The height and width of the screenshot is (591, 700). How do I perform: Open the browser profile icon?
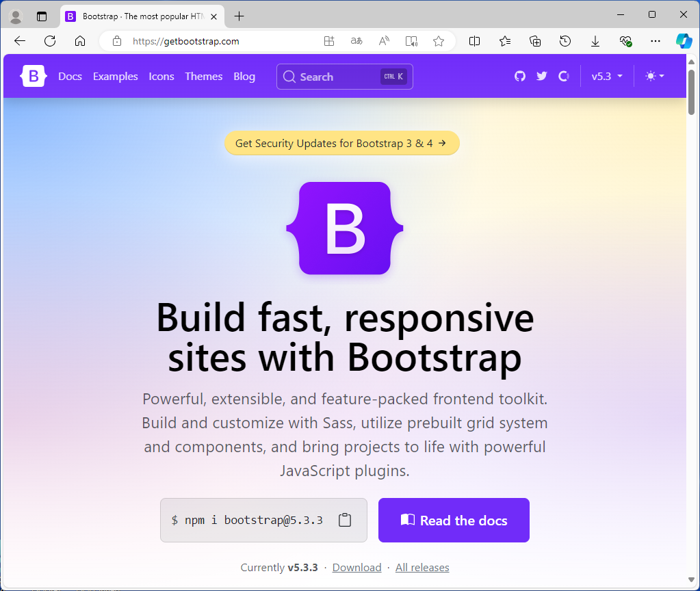click(16, 16)
